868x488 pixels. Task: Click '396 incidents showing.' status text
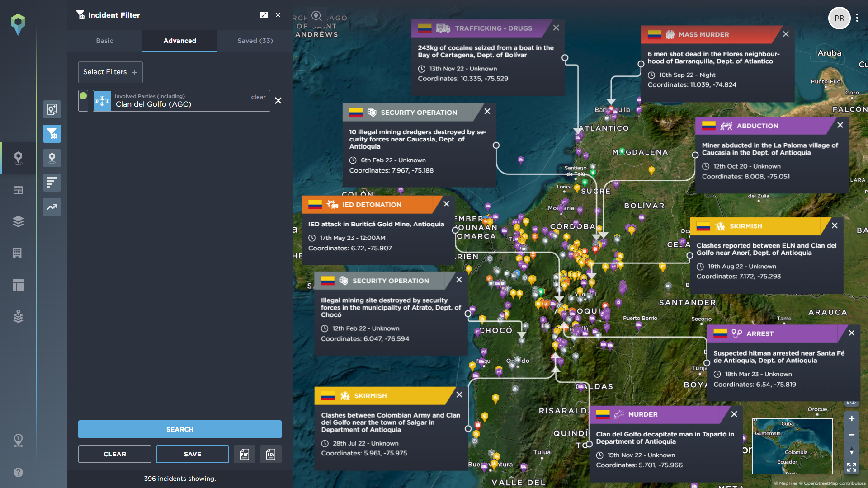[x=180, y=479]
